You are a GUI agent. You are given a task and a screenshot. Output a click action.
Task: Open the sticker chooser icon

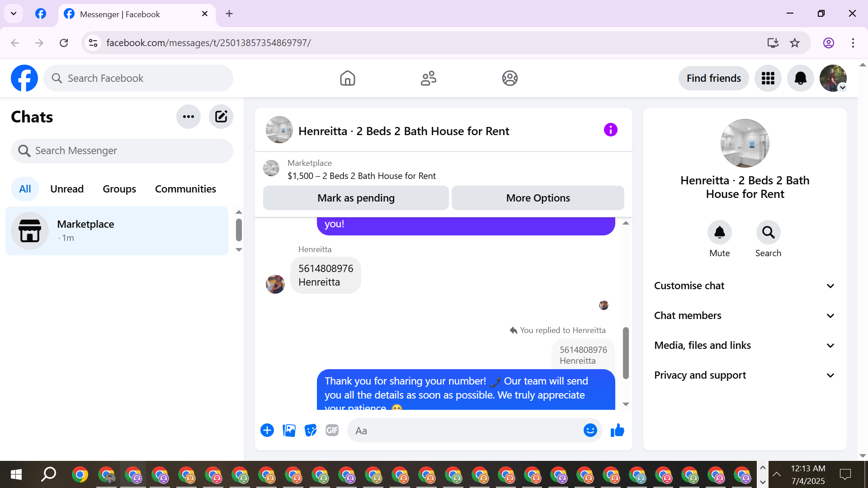coord(311,430)
